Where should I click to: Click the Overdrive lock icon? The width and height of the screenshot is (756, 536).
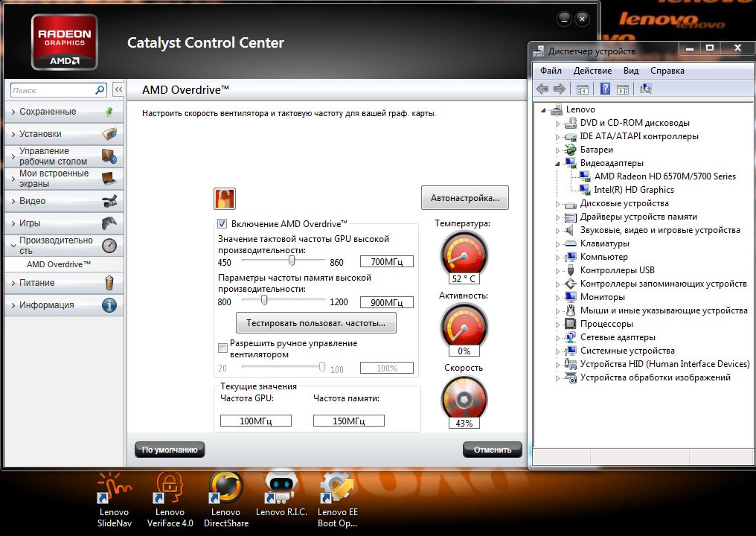tap(224, 199)
